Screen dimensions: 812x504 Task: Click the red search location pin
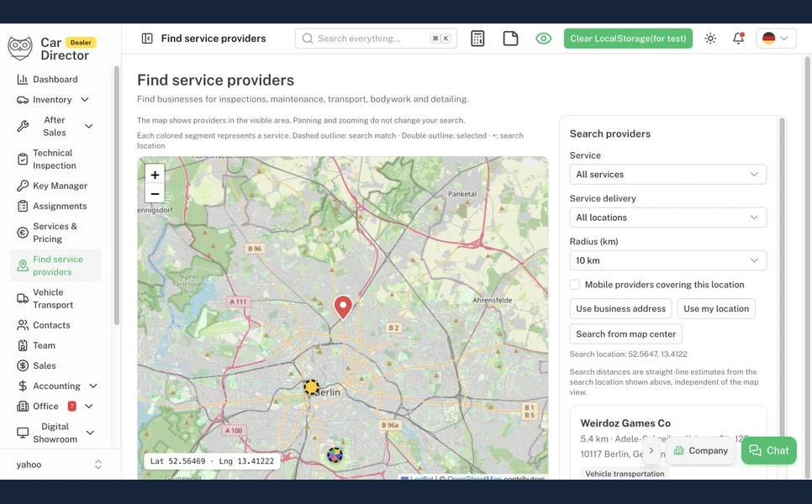click(x=343, y=307)
